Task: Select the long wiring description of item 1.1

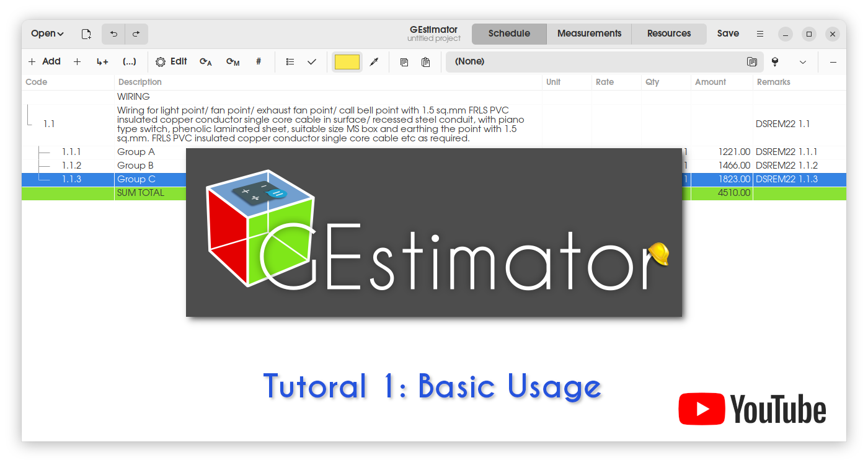Action: [x=321, y=124]
